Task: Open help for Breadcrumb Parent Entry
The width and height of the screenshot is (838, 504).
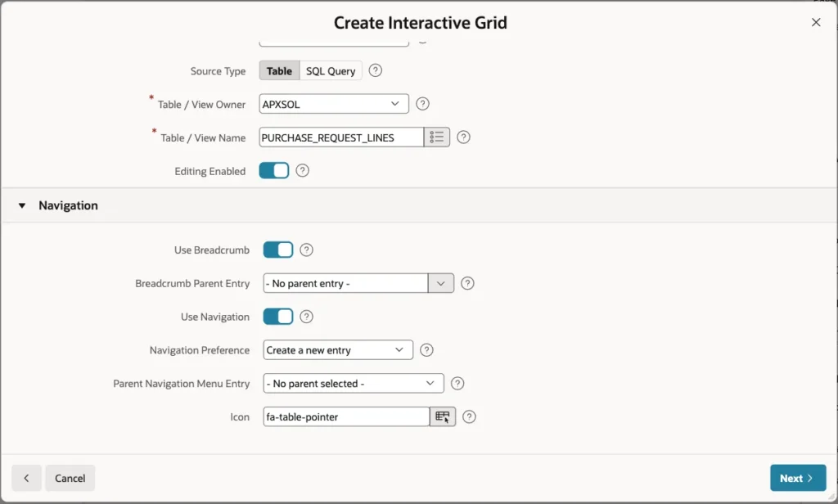Action: [x=467, y=283]
